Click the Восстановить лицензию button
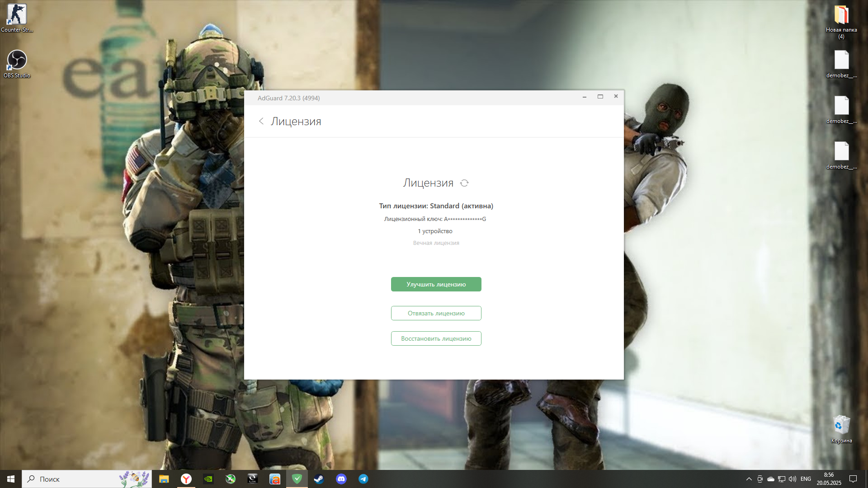The image size is (868, 488). 436,338
